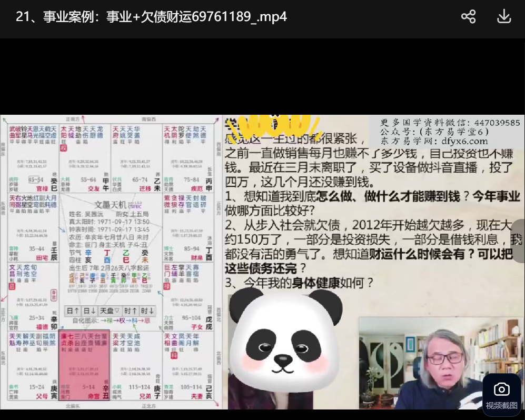Click the 文墨天机 chart title

click(111, 204)
